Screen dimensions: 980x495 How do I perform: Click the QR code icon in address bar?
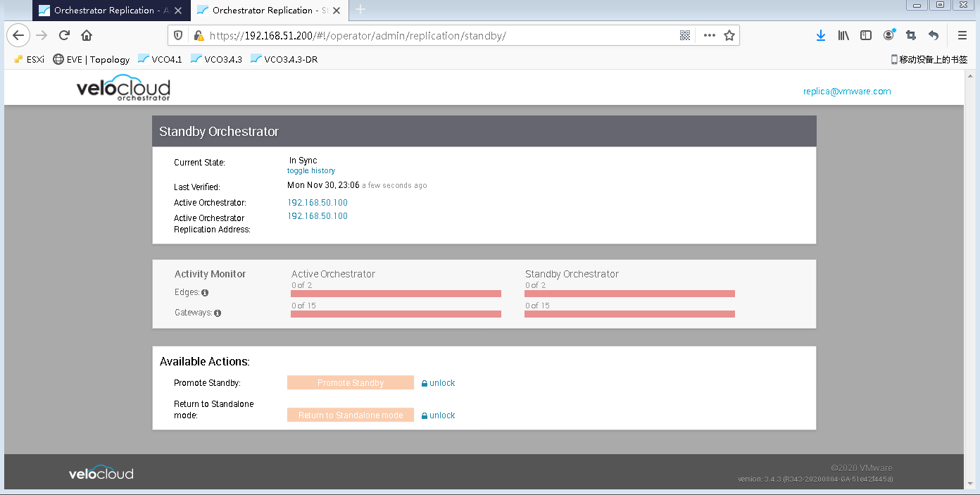(x=686, y=35)
